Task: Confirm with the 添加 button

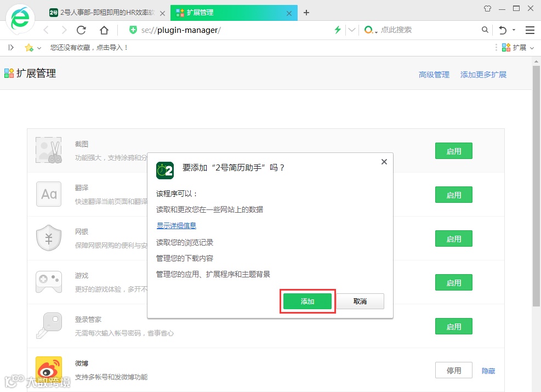Action: 307,301
